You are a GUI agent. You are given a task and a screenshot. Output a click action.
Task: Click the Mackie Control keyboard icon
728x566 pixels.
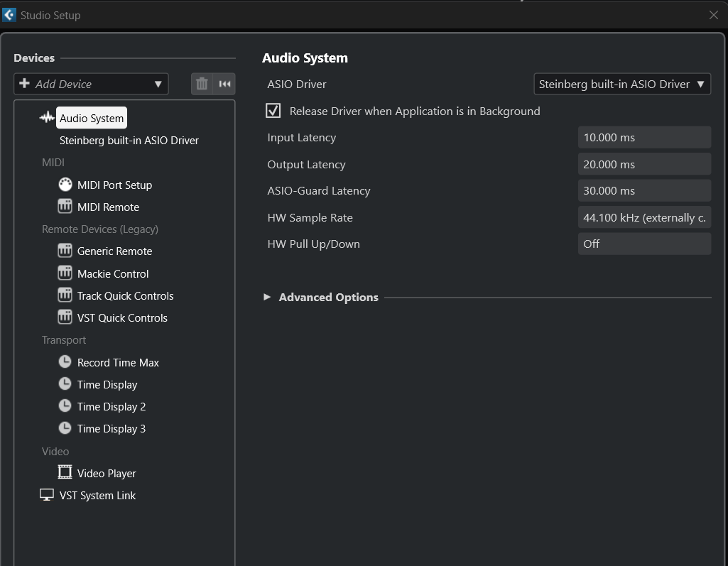click(x=65, y=273)
